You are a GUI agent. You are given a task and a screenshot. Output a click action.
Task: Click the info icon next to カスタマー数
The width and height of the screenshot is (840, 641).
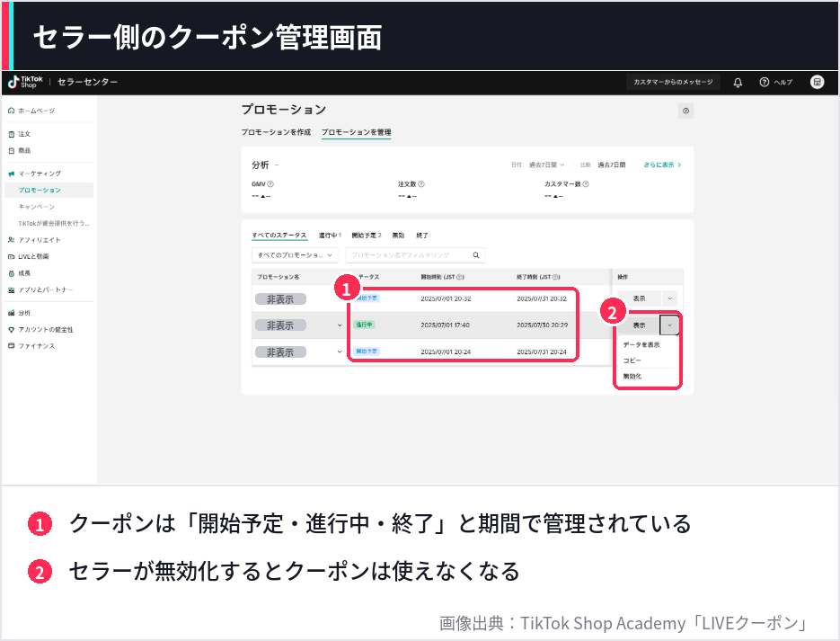pyautogui.click(x=586, y=183)
